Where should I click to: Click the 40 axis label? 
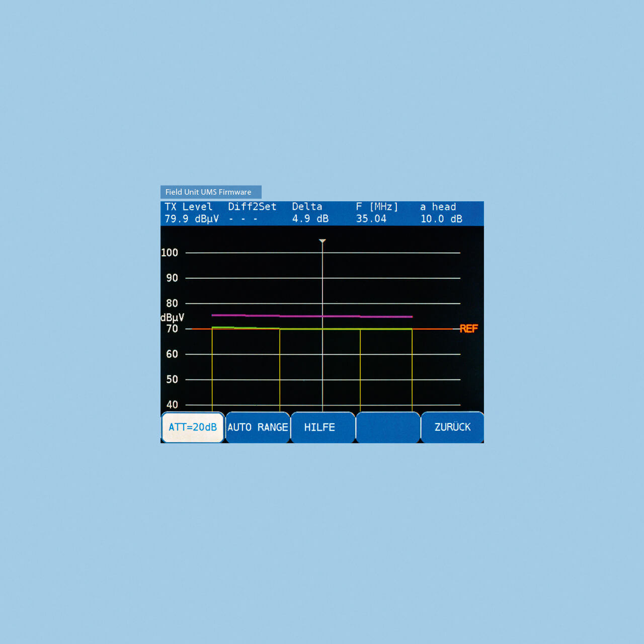click(x=172, y=405)
